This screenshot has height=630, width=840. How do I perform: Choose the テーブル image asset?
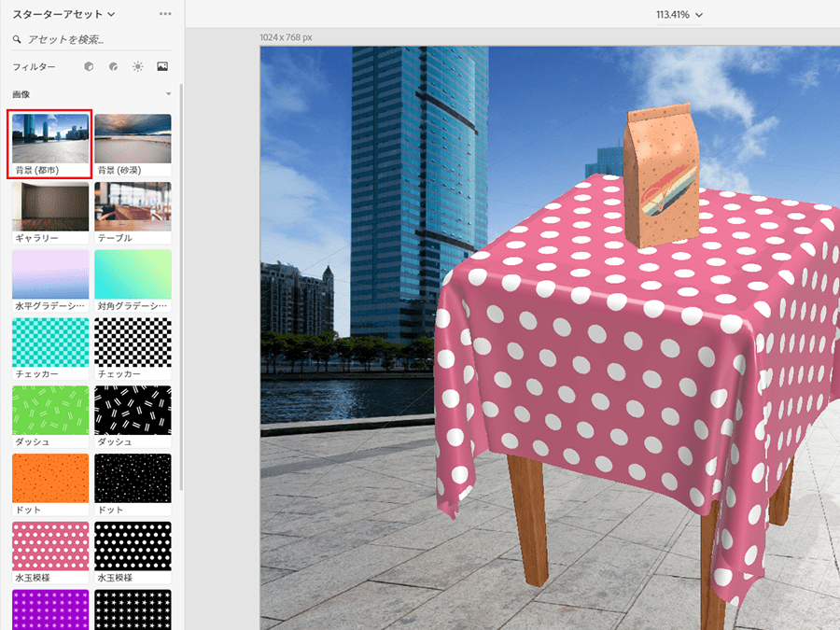point(133,206)
